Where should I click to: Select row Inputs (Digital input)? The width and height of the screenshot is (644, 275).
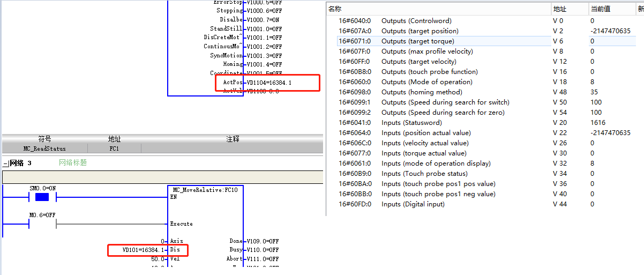[x=485, y=204]
